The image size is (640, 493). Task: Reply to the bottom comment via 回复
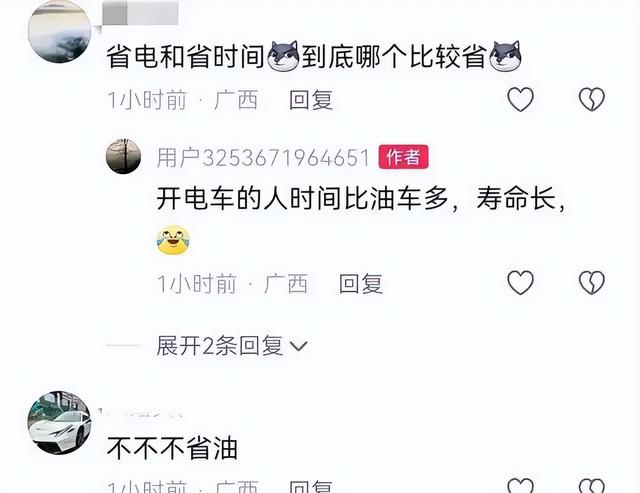pyautogui.click(x=311, y=486)
